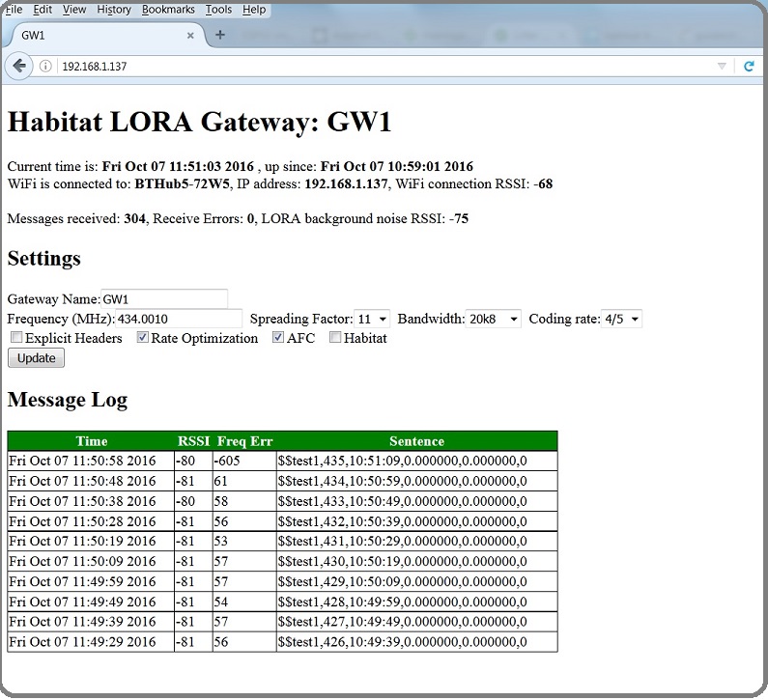Click the Frequency (MHz) input field
The height and width of the screenshot is (700, 768).
click(x=179, y=319)
